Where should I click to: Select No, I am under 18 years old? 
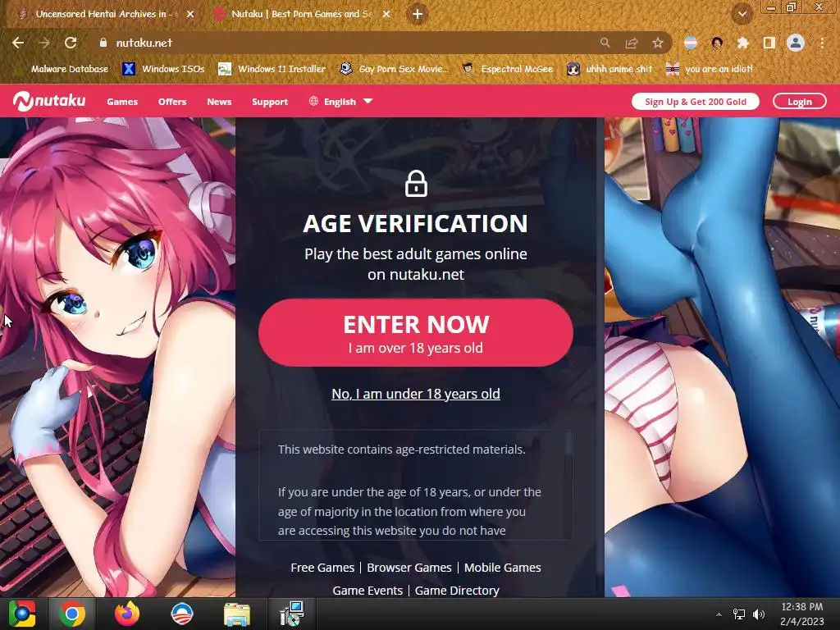tap(416, 394)
